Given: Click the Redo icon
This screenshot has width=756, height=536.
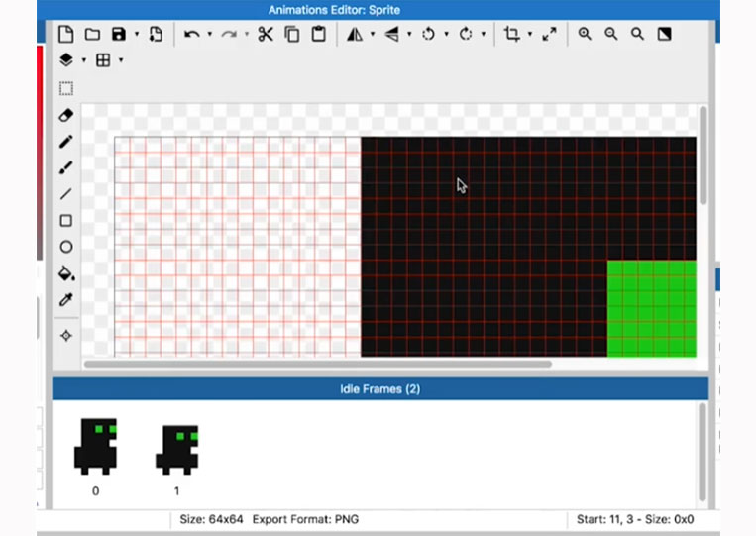Looking at the screenshot, I should click(x=229, y=35).
